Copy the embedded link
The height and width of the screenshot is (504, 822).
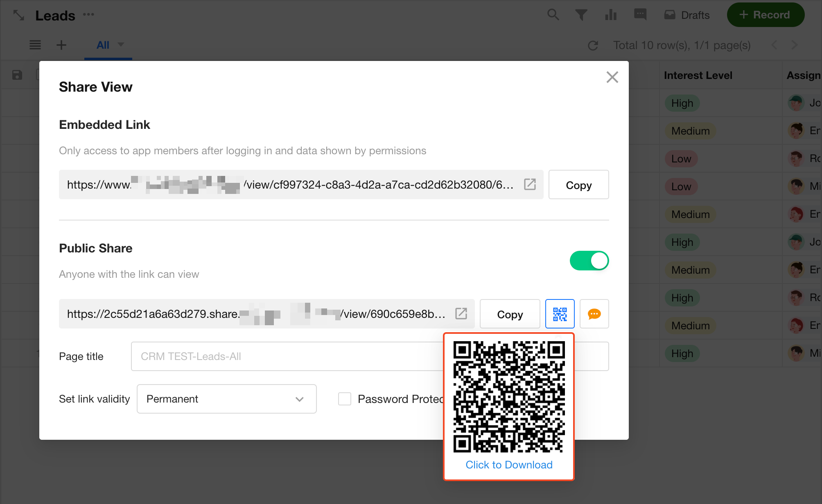pyautogui.click(x=578, y=185)
